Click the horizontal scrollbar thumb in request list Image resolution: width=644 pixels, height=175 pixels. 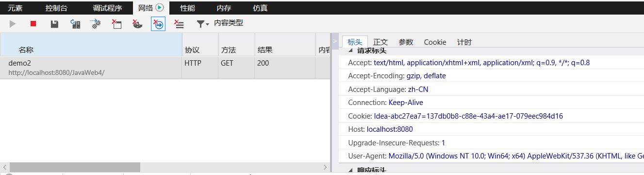coord(75,167)
